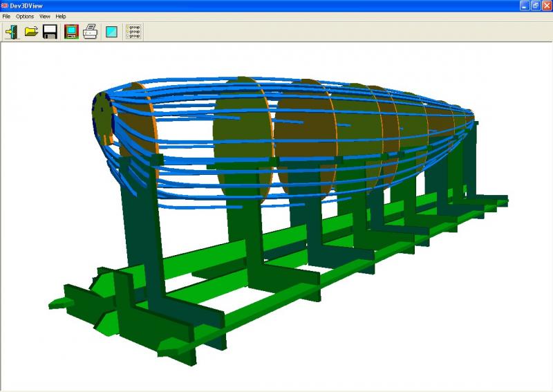Print the view with the printer icon
The height and width of the screenshot is (392, 553).
coord(90,32)
